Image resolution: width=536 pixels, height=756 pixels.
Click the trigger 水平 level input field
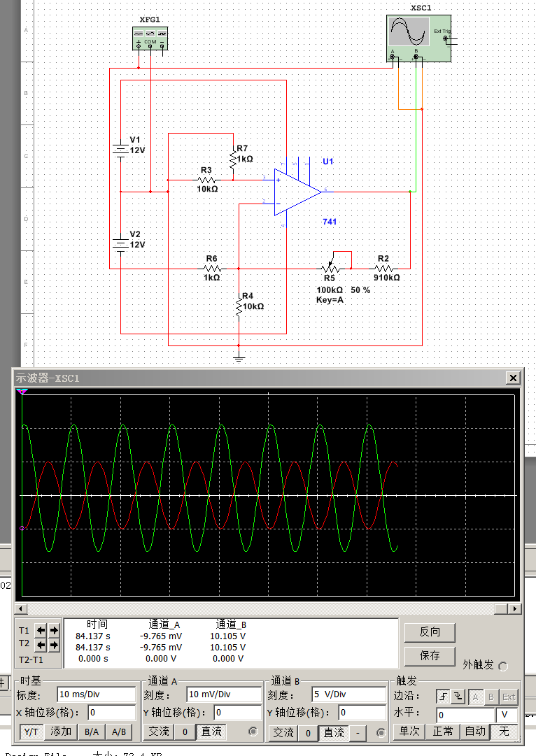click(465, 715)
